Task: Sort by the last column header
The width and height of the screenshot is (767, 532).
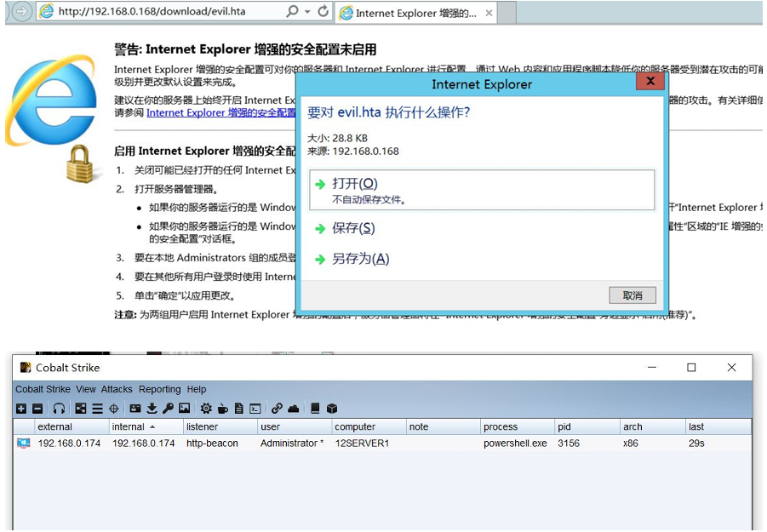Action: click(718, 426)
